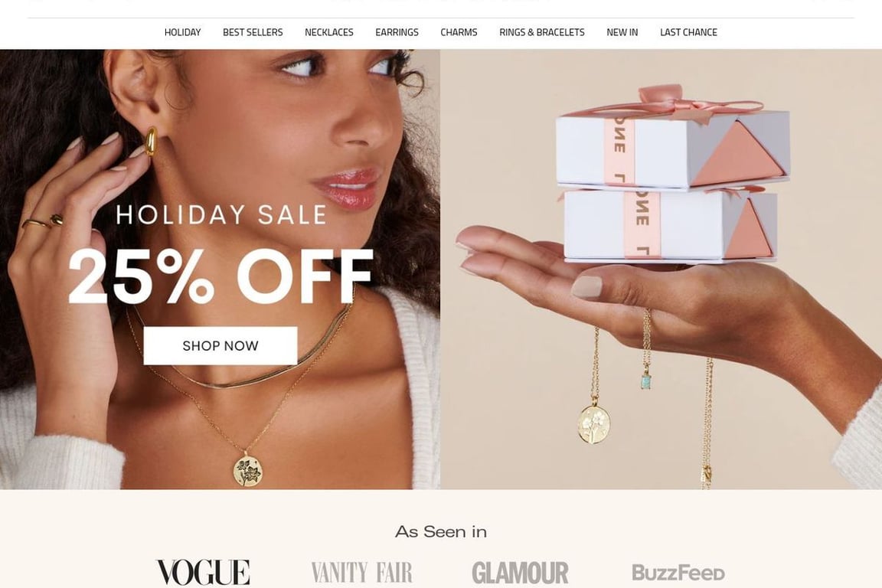Click the turquoise charm on hanging chain
882x588 pixels.
coord(647,381)
